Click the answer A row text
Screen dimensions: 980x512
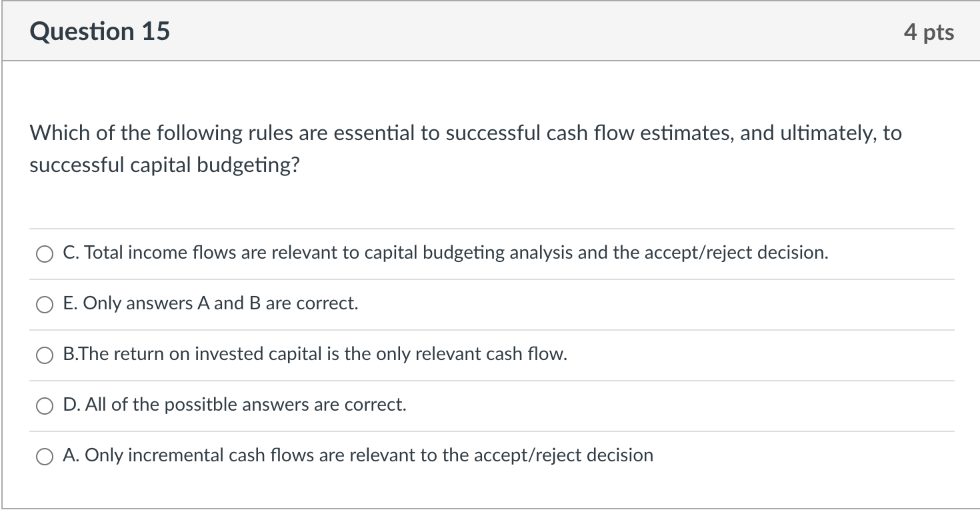pyautogui.click(x=358, y=455)
